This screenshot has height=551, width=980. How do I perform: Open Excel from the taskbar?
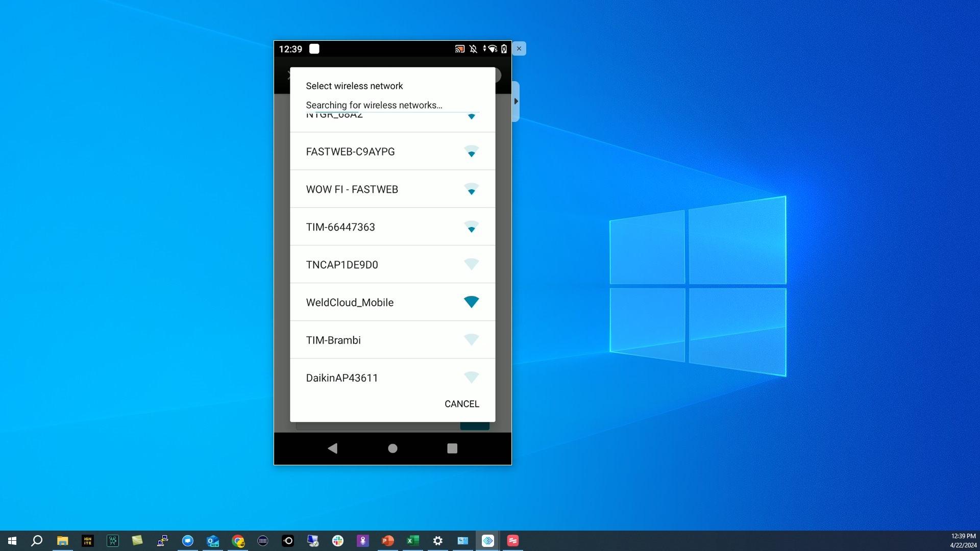pyautogui.click(x=412, y=541)
